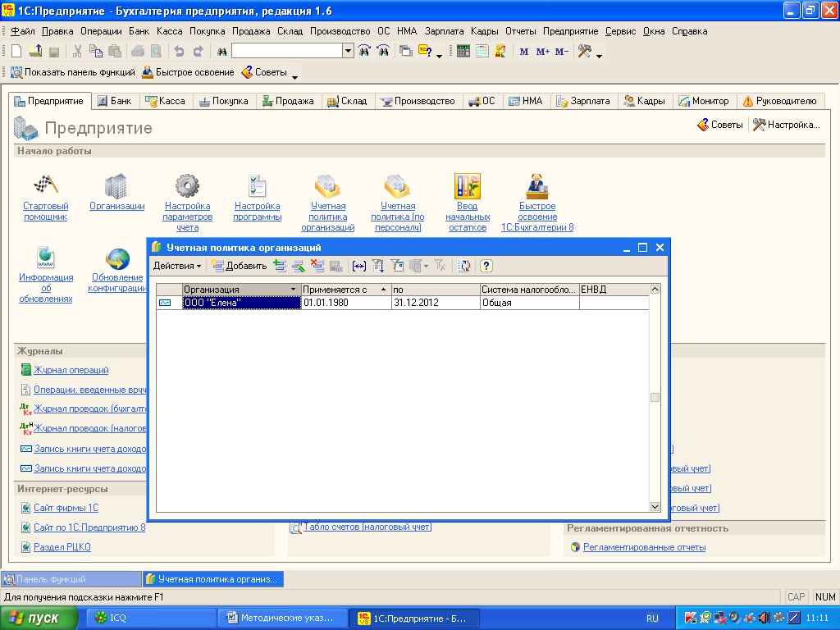Click the Redo arrow icon

(199, 52)
